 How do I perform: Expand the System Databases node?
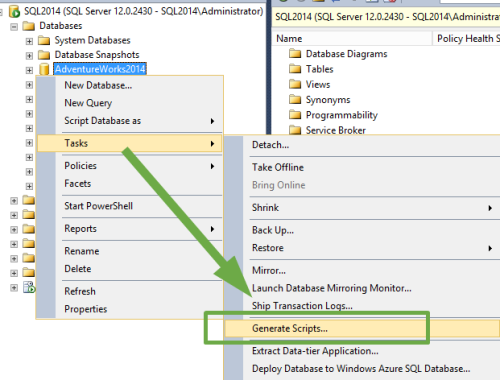(29, 41)
